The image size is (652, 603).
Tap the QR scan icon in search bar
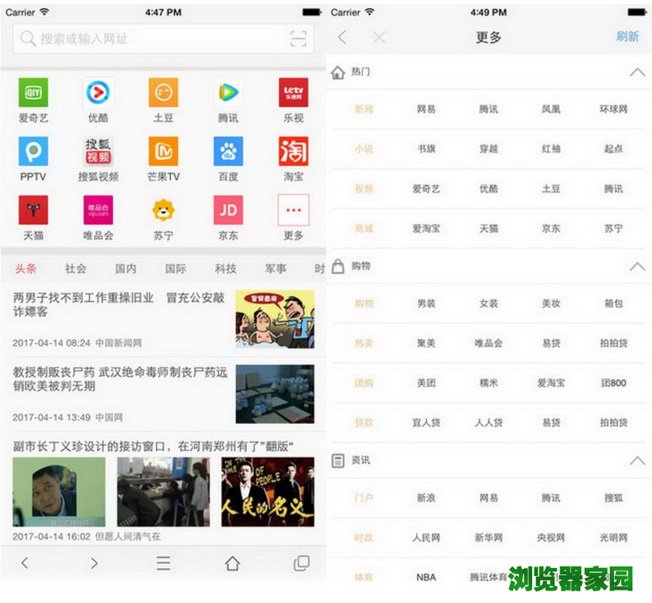coord(298,39)
